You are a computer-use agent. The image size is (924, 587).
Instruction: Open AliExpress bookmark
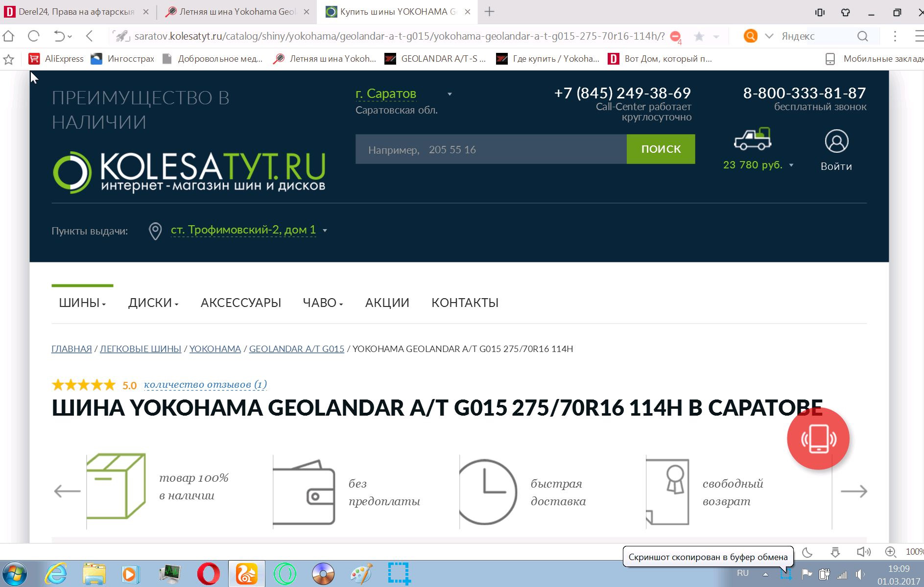56,59
